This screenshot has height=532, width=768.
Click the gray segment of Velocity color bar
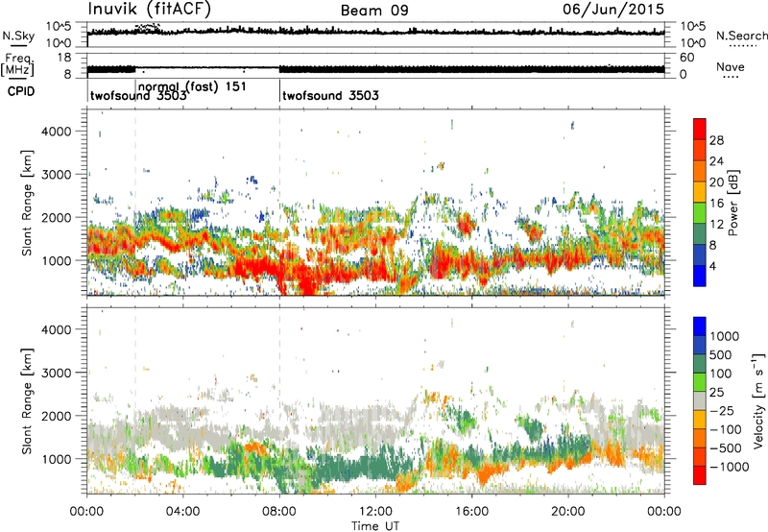(x=700, y=401)
